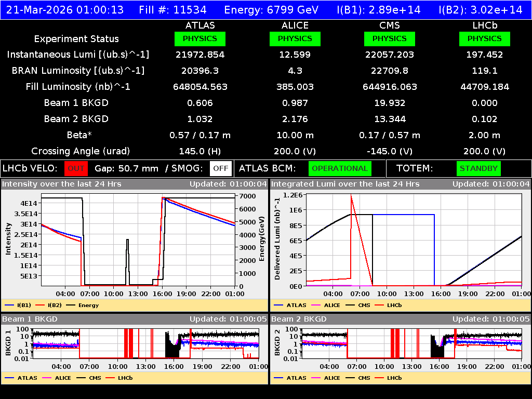Image resolution: width=532 pixels, height=399 pixels.
Task: Click the TOTEM STANDBY status box
Action: pos(478,168)
